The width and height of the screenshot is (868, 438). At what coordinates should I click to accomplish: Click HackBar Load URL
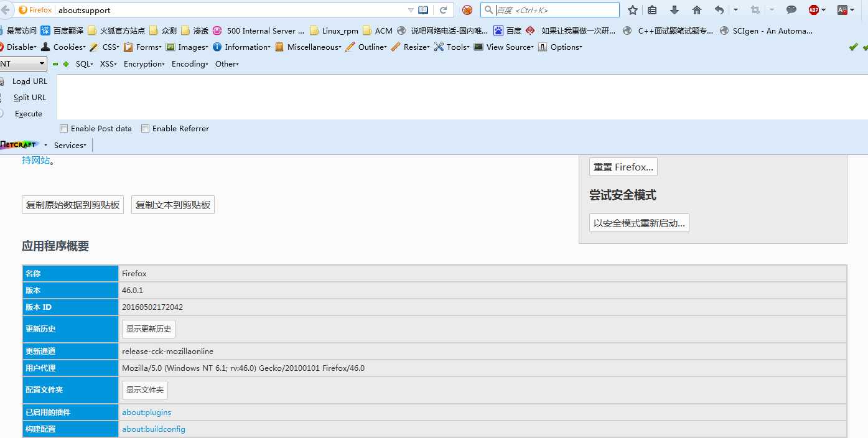click(29, 82)
